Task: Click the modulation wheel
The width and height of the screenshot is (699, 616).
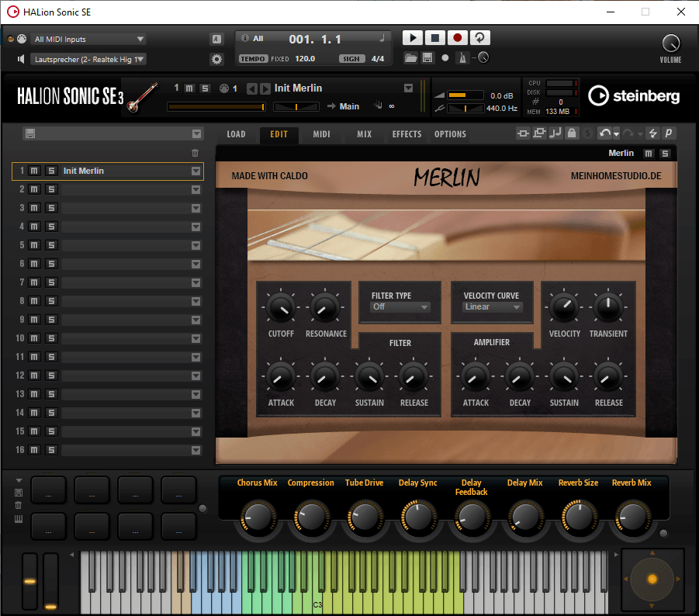Action: tap(50, 581)
